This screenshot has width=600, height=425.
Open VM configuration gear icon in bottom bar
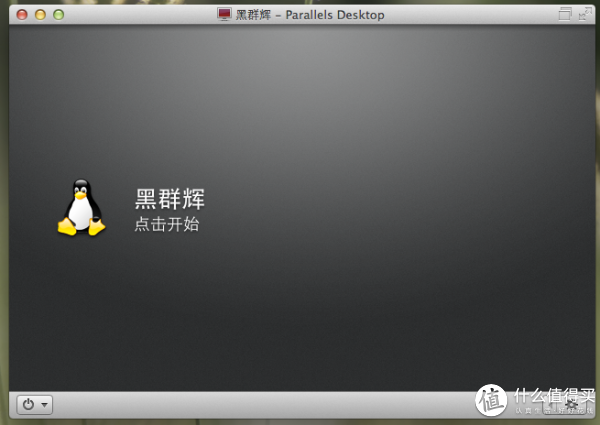point(571,405)
